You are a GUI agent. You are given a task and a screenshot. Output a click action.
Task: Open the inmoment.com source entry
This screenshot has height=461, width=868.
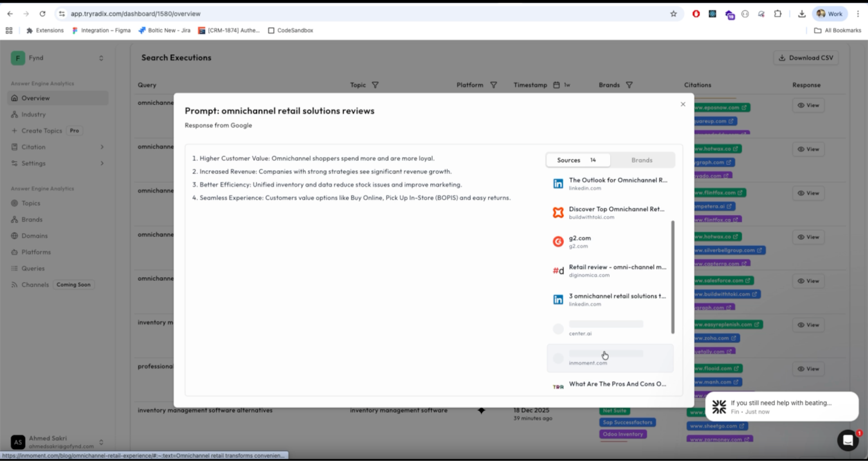[610, 358]
